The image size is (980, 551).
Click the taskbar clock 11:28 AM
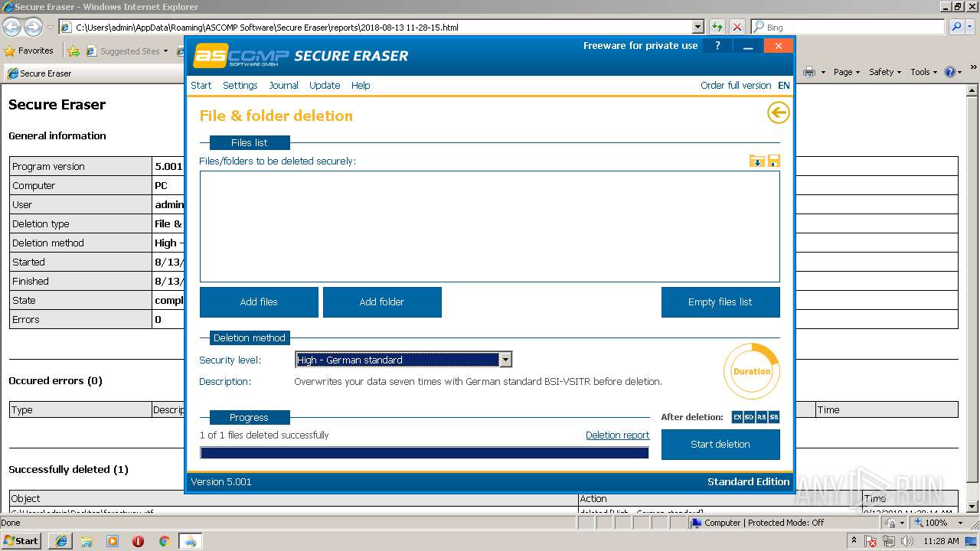coord(941,541)
